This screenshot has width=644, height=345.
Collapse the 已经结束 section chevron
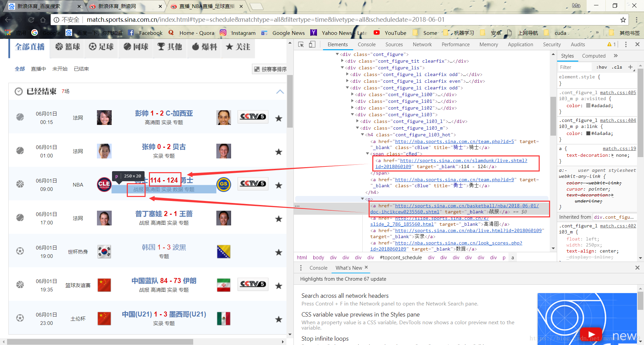coord(280,91)
